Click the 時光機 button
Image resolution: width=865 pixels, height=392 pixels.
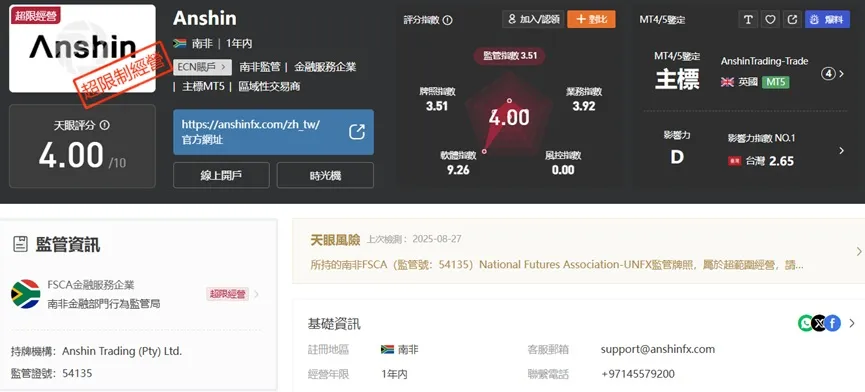(325, 175)
